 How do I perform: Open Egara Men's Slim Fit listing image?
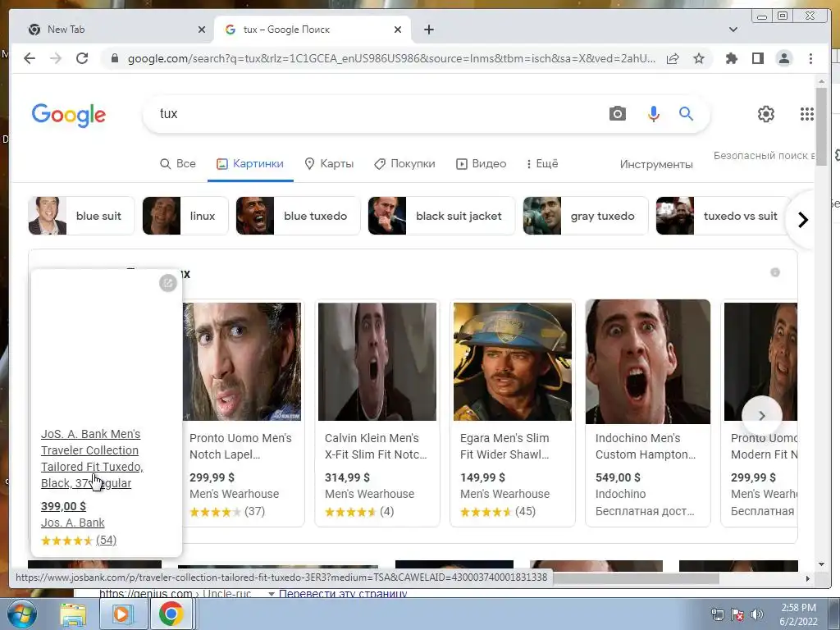coord(512,362)
